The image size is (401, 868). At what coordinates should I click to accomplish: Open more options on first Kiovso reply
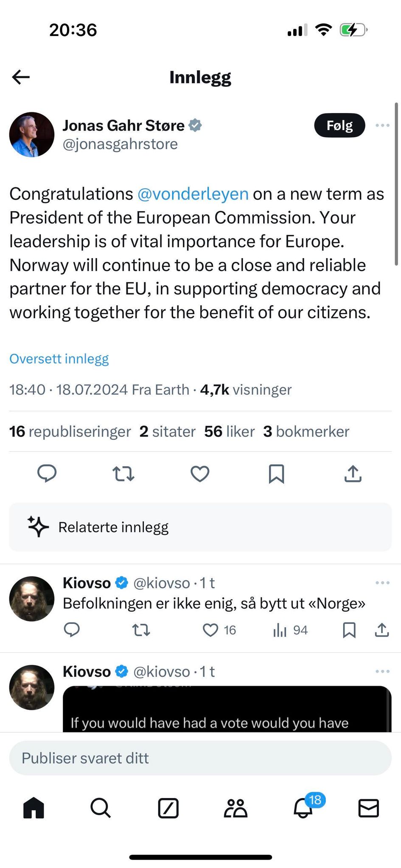coord(382,583)
